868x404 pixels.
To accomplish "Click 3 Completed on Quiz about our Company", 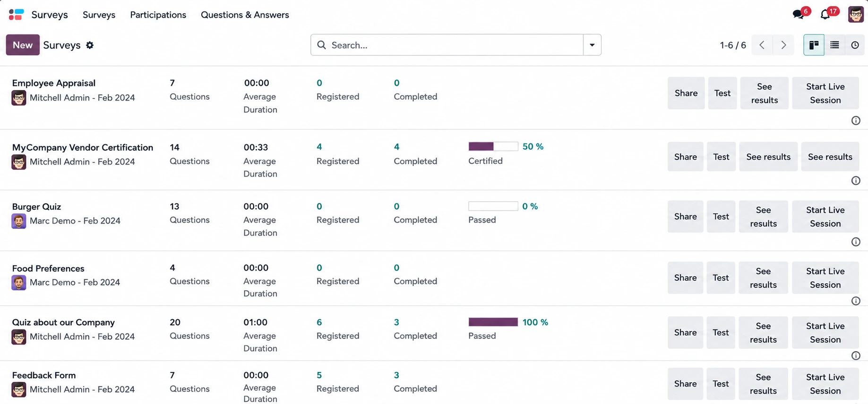I will point(415,329).
